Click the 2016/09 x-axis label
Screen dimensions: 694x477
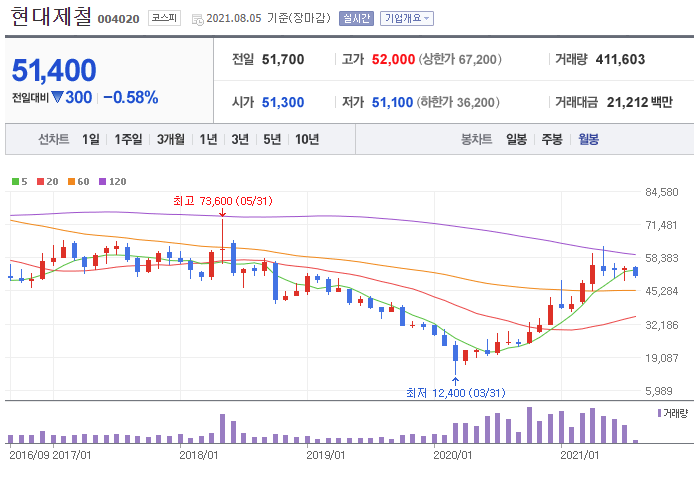[x=29, y=455]
